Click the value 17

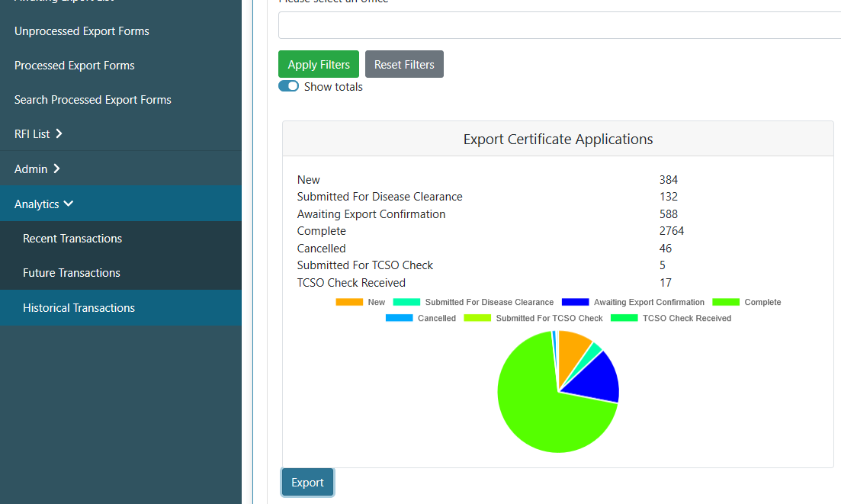pos(665,283)
